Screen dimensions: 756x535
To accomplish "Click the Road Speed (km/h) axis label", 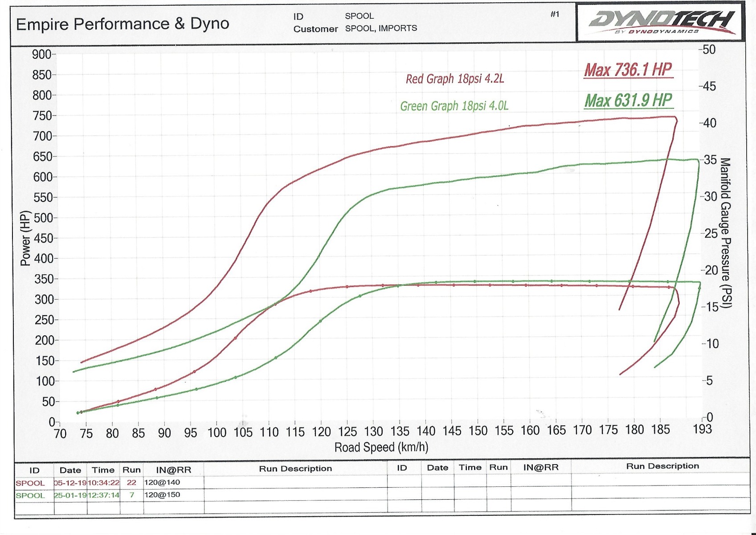I will pos(381,447).
